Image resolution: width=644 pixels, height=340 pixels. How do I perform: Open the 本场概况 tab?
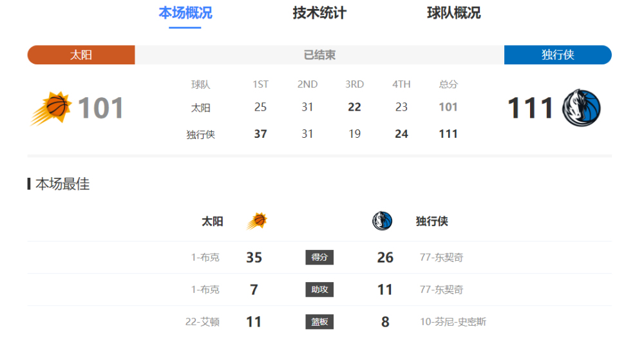coord(185,13)
